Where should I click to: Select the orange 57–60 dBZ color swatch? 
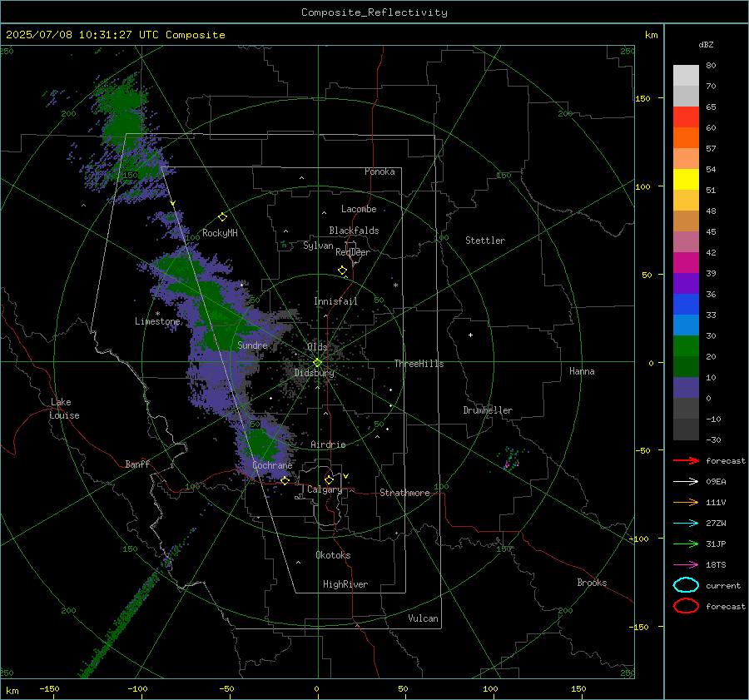coord(686,138)
